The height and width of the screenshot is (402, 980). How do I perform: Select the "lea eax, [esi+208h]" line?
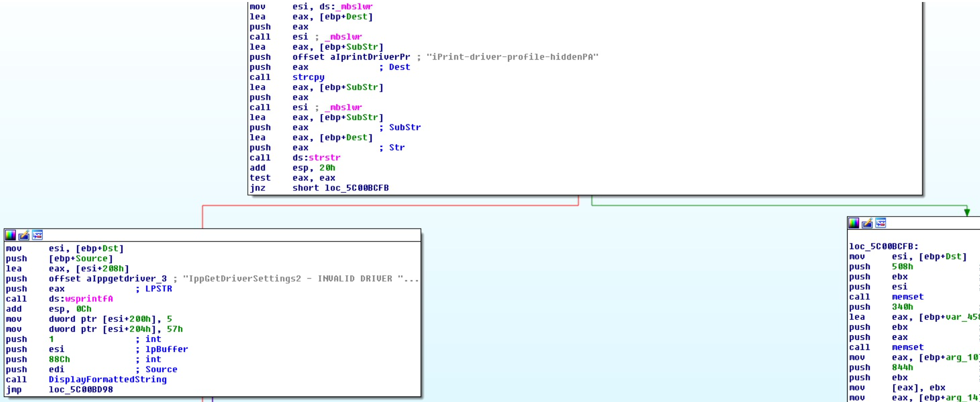[67, 269]
